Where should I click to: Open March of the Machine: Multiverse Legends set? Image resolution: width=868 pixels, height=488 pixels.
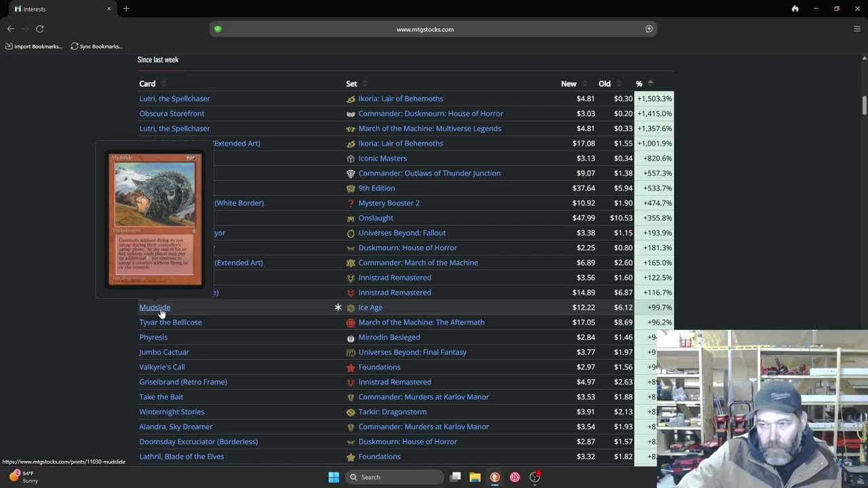tap(429, 128)
